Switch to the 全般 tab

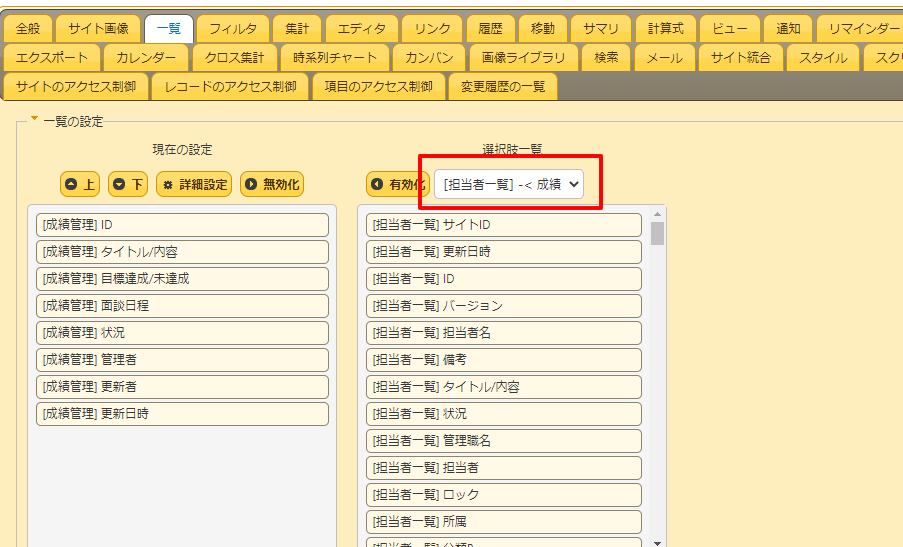(x=28, y=28)
